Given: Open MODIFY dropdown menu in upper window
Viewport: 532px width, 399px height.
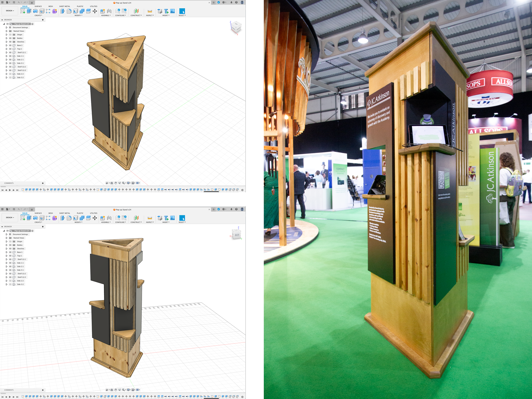Looking at the screenshot, I should pyautogui.click(x=78, y=15).
